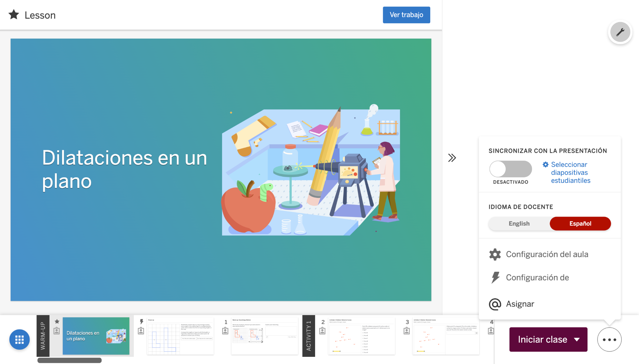This screenshot has width=639, height=364.
Task: Select Configuración del aula gear icon
Action: (x=495, y=254)
